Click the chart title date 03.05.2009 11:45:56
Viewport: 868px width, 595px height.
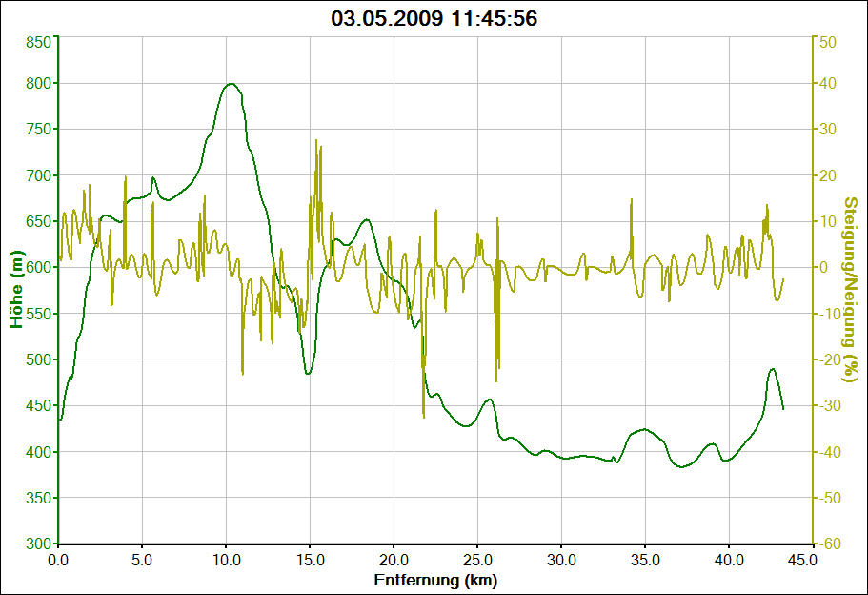tap(434, 18)
